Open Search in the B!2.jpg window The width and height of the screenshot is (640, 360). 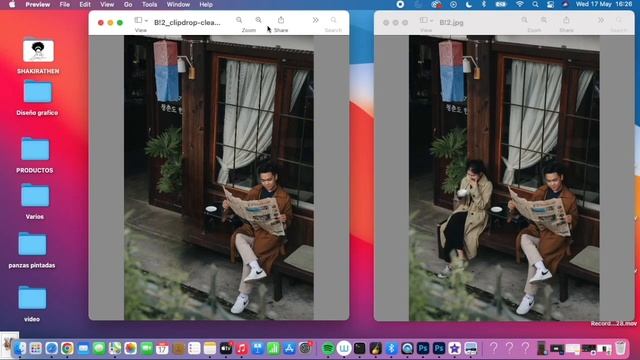619,20
